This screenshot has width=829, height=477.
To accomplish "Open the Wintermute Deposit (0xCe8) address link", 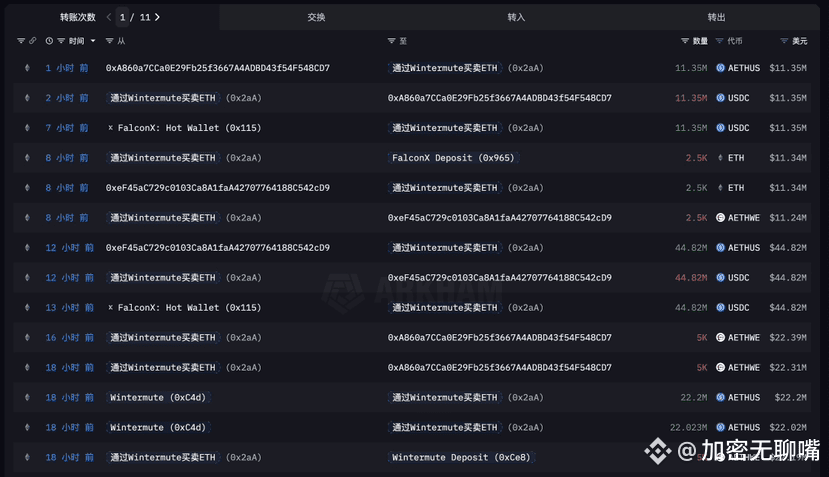I will pyautogui.click(x=461, y=458).
